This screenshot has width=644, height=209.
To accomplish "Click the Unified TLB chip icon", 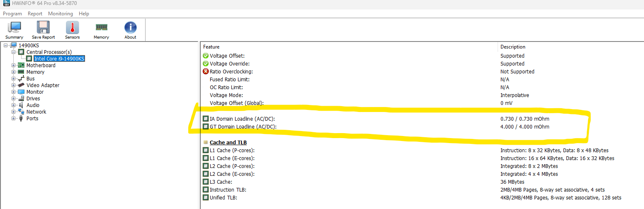I will pos(206,197).
